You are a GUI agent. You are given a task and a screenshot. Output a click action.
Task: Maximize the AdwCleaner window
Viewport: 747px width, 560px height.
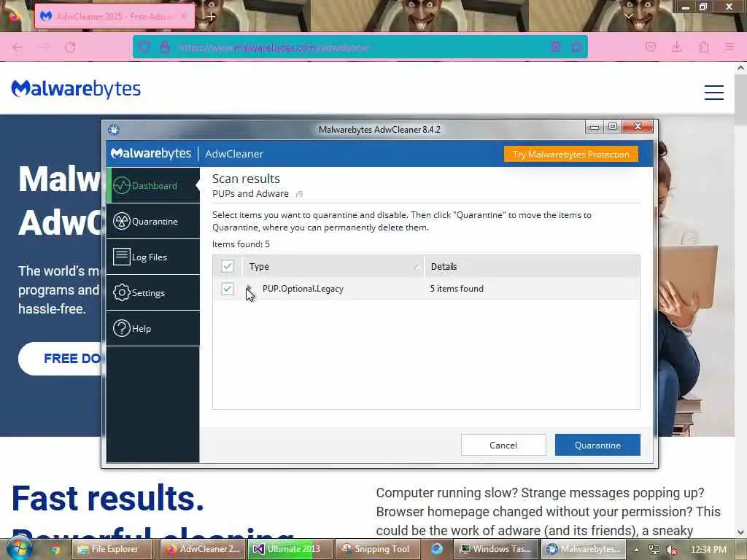click(613, 126)
